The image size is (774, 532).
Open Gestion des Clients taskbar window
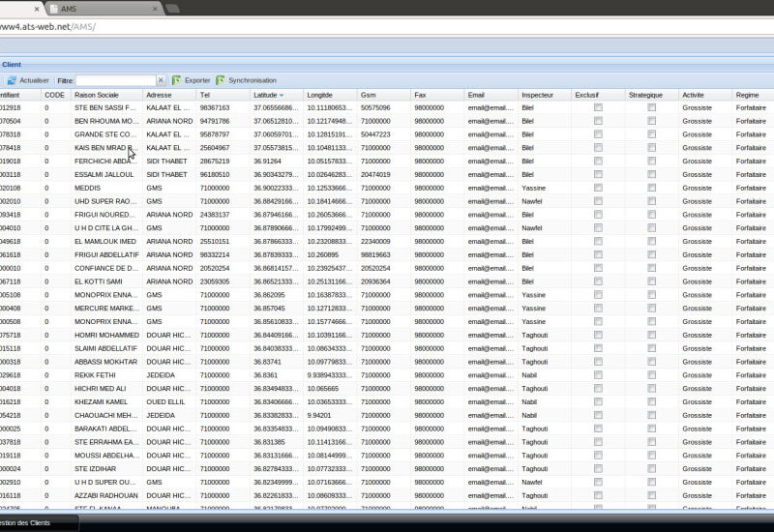39,523
